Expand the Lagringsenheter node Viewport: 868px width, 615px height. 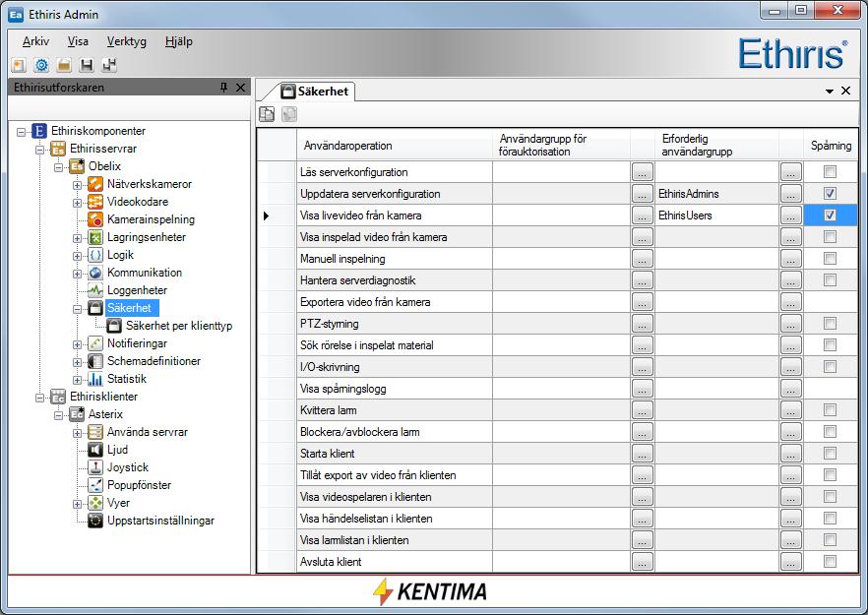pos(77,238)
